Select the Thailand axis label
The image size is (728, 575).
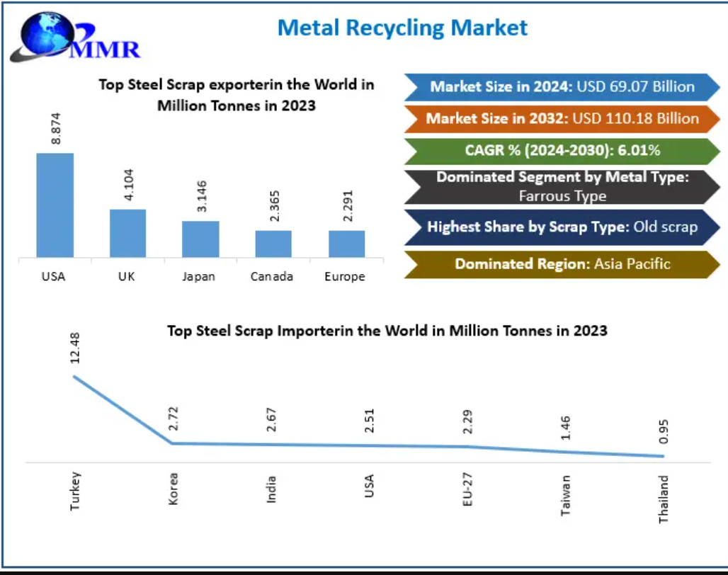(x=663, y=499)
